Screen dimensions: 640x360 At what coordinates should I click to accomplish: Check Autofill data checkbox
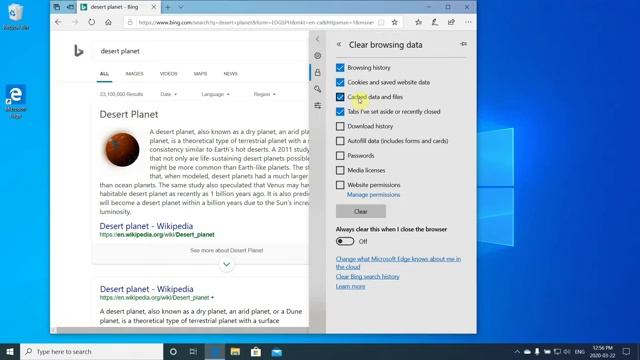coord(340,141)
